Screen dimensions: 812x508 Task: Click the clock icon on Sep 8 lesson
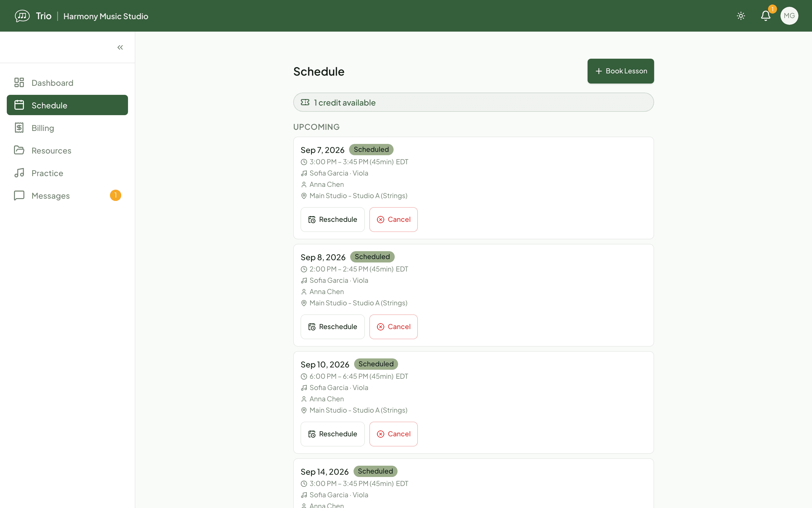[x=304, y=269]
